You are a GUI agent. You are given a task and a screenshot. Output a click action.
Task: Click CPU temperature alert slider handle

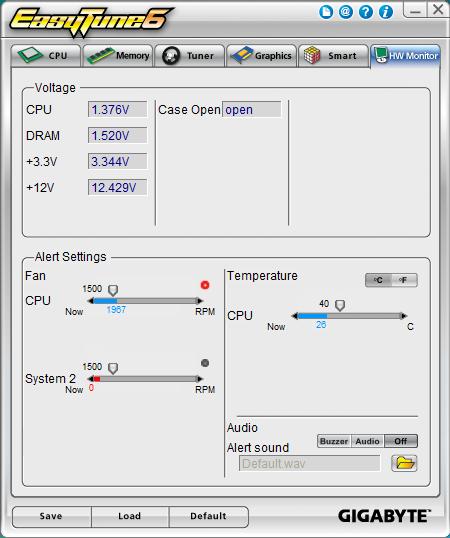point(340,305)
